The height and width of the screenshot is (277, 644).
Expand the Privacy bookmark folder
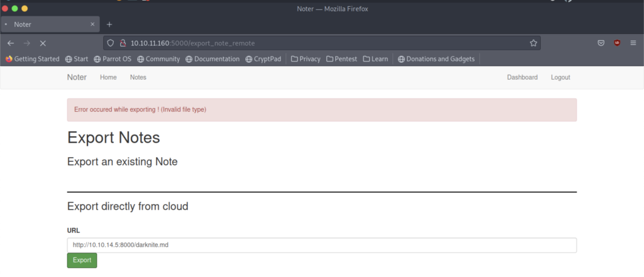tap(306, 59)
